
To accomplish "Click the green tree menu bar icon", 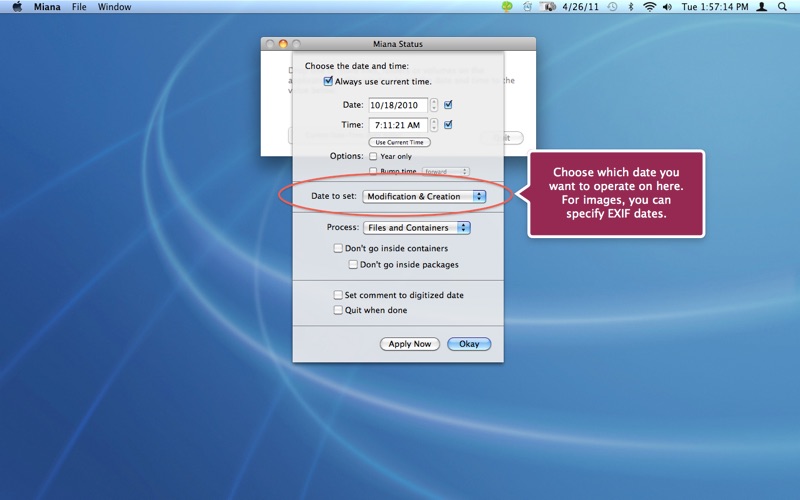I will 507,7.
